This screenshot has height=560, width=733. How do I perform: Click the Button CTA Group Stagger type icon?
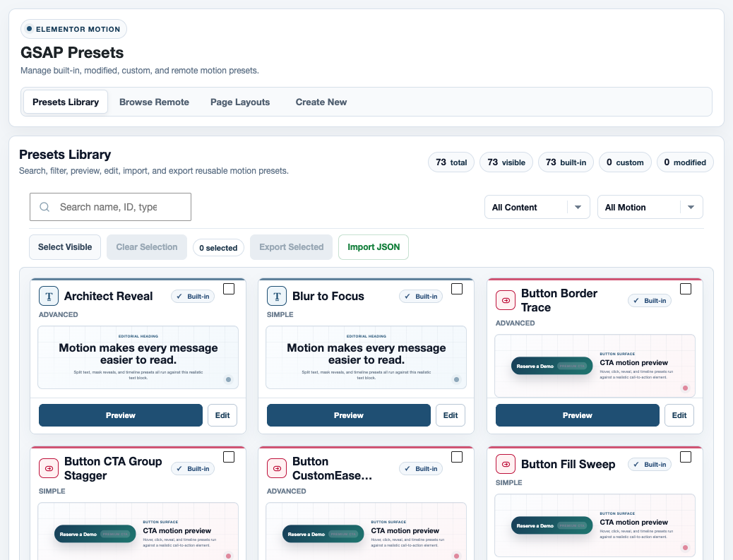point(49,468)
